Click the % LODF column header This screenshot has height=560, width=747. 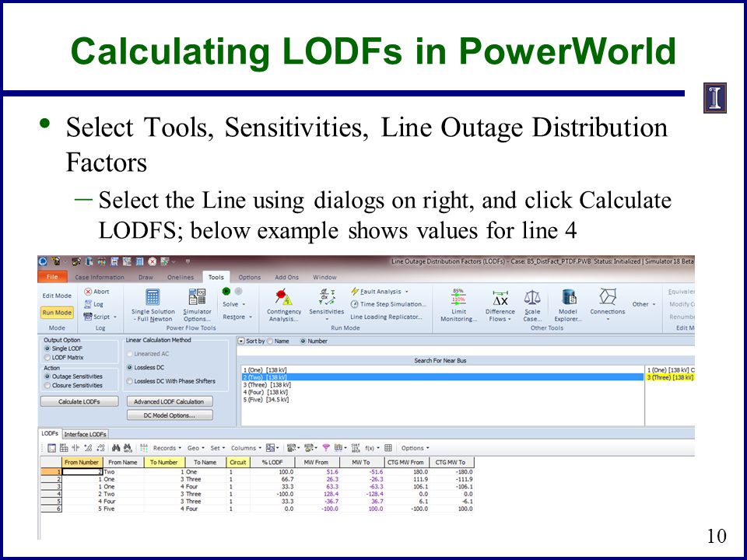point(272,462)
